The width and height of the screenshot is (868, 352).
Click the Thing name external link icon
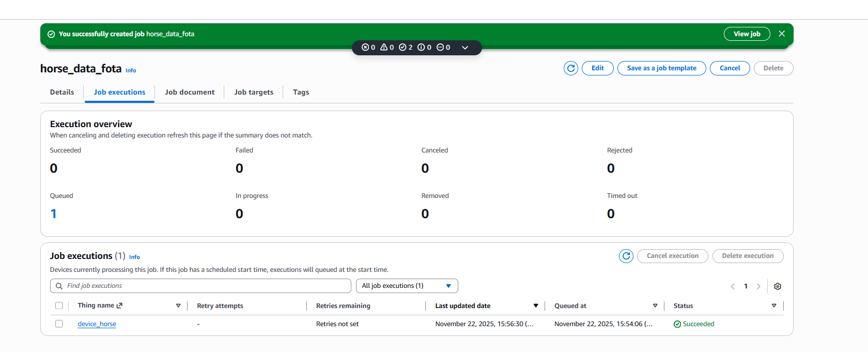[x=119, y=305]
